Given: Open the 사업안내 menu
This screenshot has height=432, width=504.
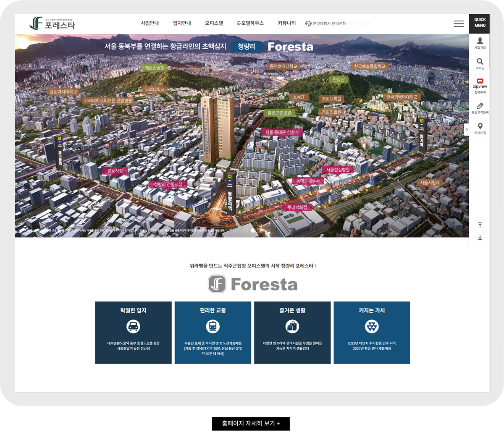Looking at the screenshot, I should coord(150,23).
